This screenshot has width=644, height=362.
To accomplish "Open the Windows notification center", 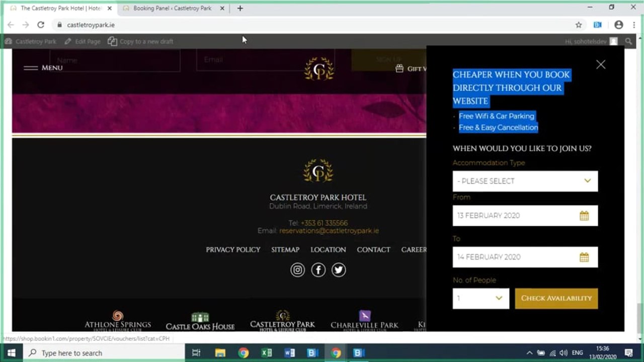I will [x=629, y=352].
